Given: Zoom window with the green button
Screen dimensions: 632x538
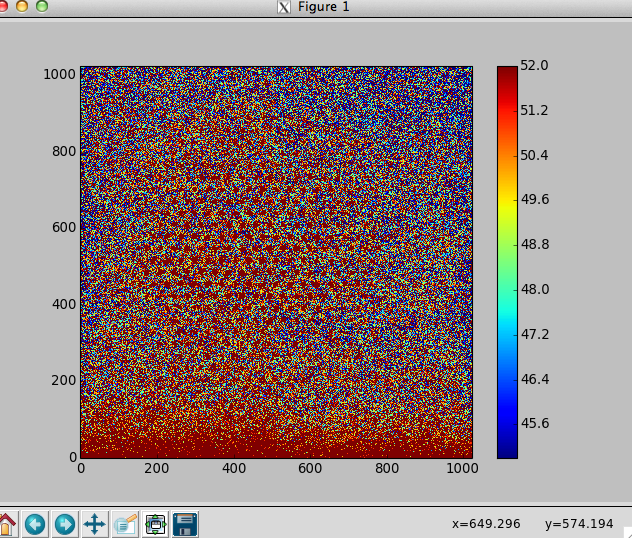Looking at the screenshot, I should 42,6.
